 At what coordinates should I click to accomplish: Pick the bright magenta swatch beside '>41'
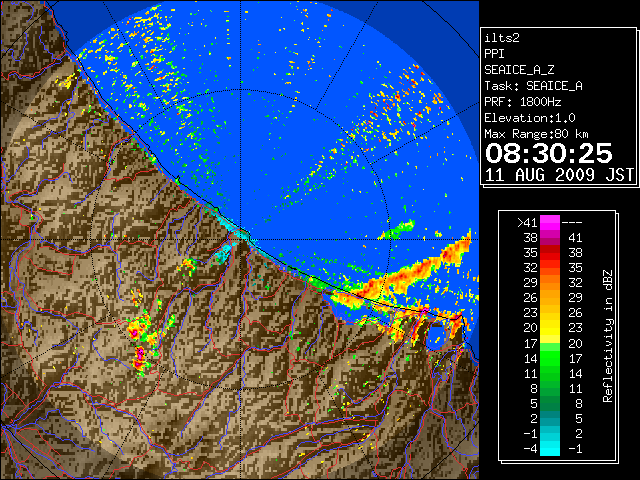click(550, 223)
